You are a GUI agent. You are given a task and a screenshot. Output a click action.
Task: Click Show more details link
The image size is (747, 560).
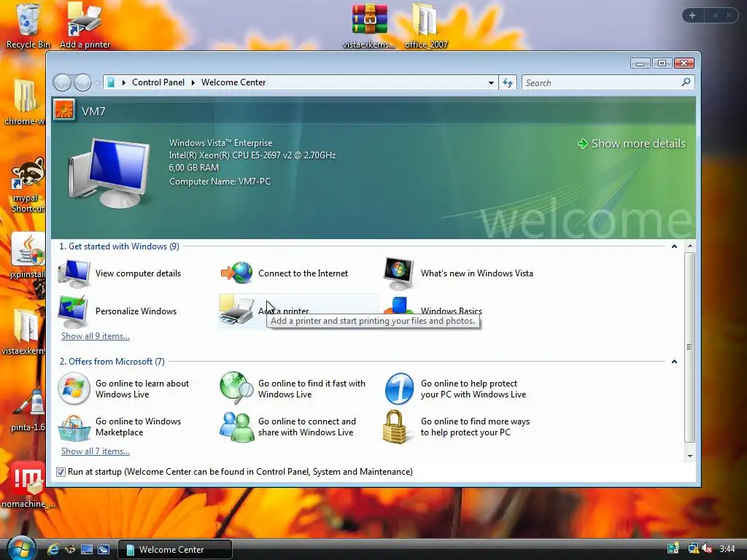coord(632,144)
